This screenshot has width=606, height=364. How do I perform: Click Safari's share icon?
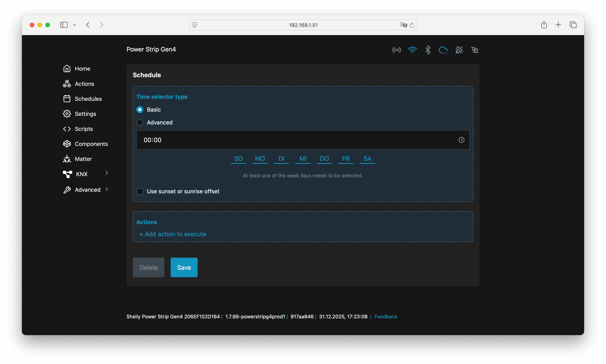[x=544, y=25]
